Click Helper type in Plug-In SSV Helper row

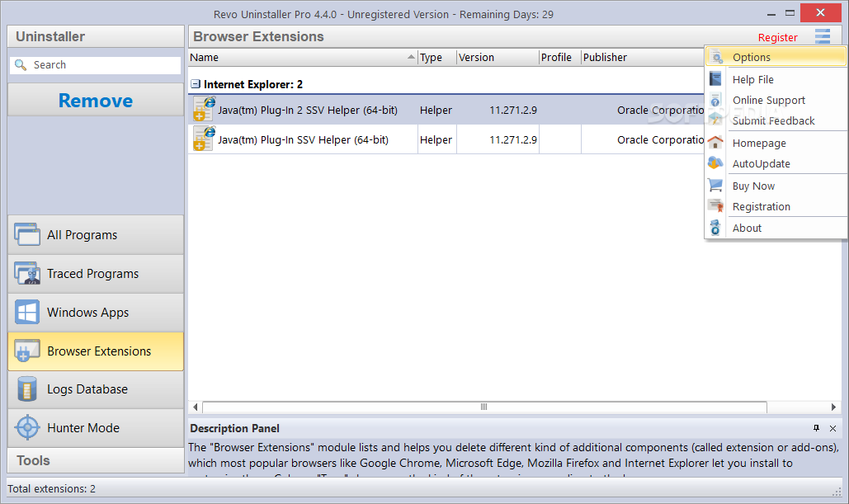pyautogui.click(x=436, y=139)
